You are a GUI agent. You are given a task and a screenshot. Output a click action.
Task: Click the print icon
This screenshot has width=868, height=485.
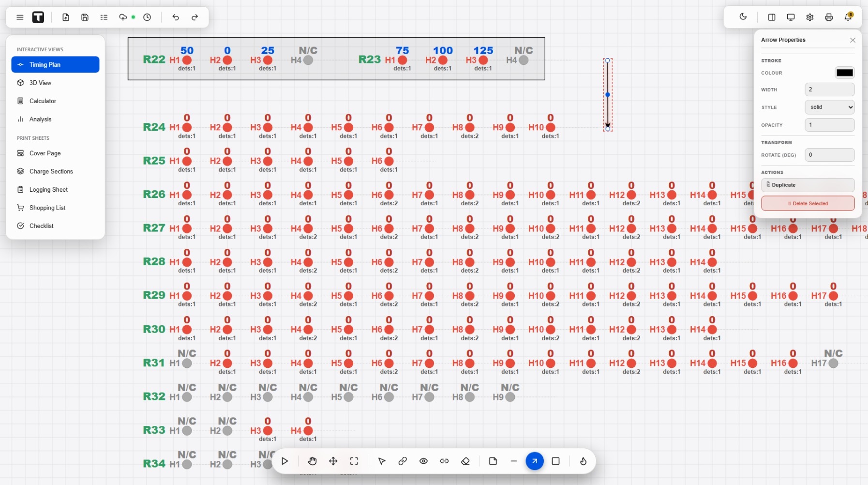829,17
